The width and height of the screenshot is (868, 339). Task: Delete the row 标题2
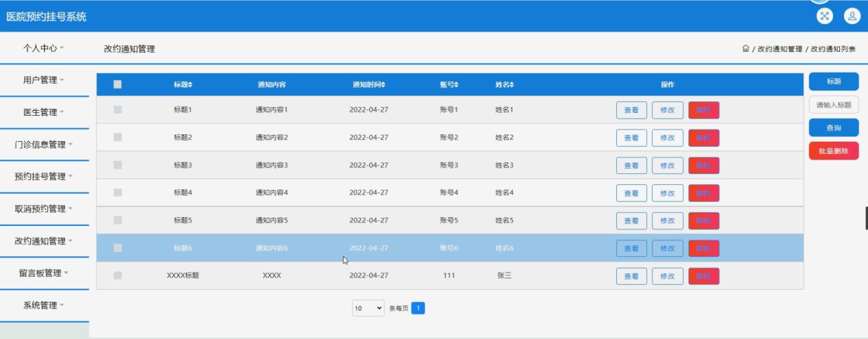click(x=704, y=138)
